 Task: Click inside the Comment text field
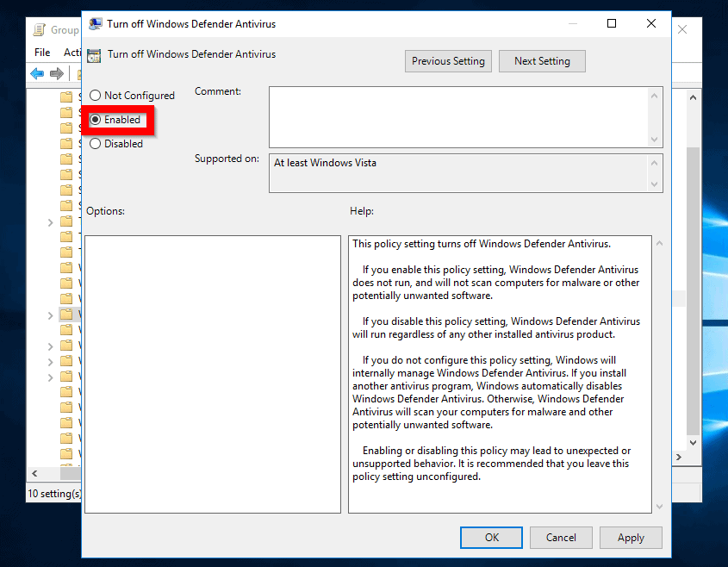coord(457,116)
